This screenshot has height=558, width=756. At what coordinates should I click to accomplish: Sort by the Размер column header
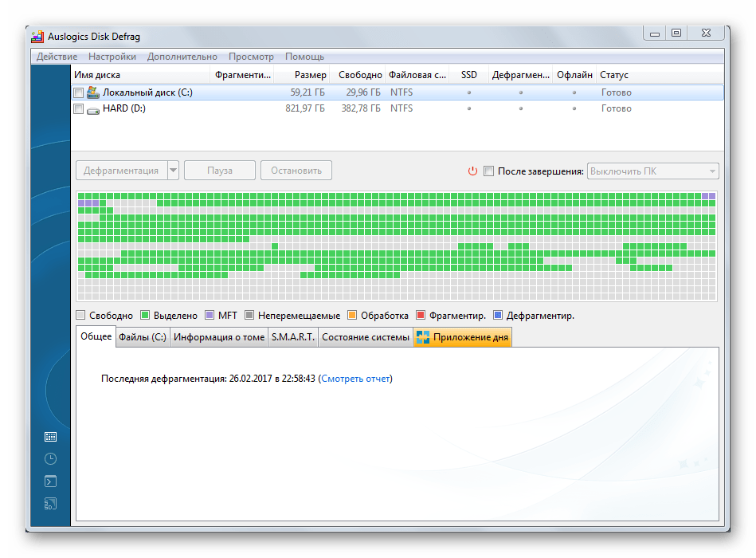click(302, 75)
